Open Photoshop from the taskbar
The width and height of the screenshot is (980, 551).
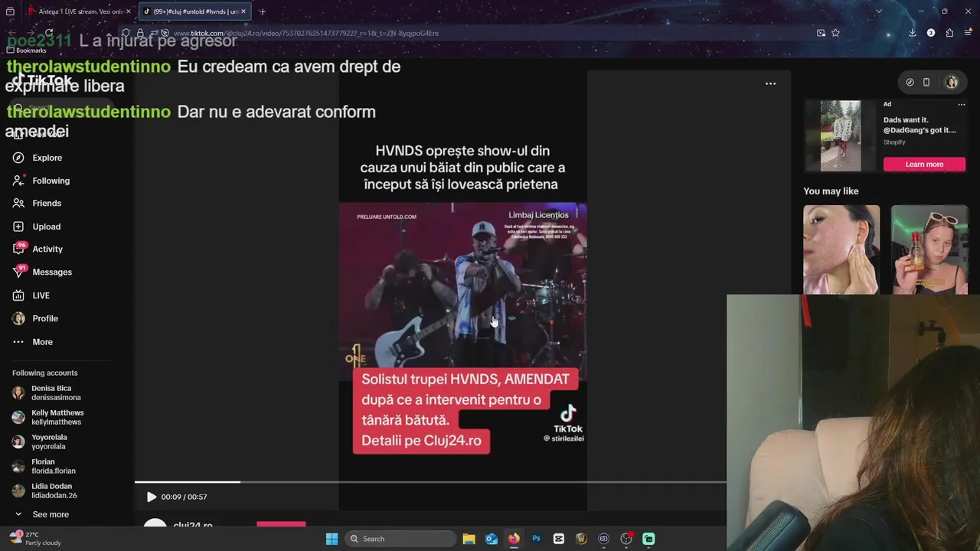(536, 539)
